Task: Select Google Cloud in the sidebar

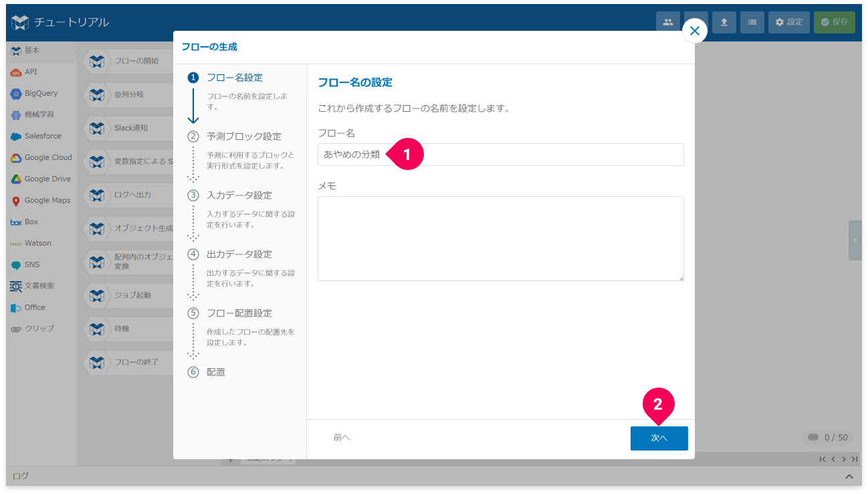Action: [41, 157]
